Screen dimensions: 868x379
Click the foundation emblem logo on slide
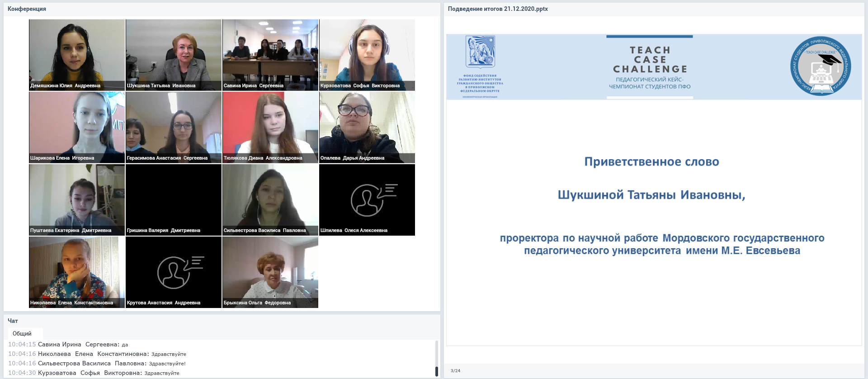click(480, 52)
